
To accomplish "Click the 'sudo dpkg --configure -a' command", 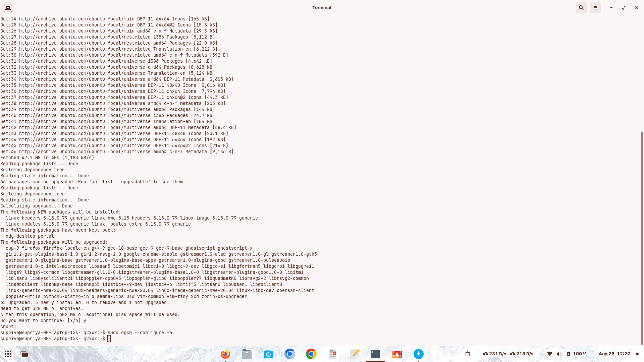I will pyautogui.click(x=140, y=333).
